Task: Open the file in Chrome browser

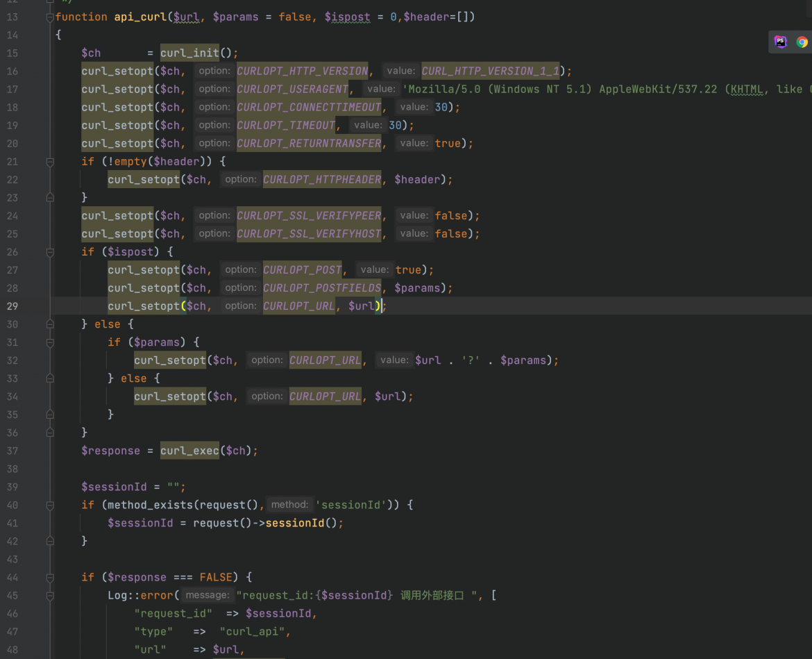Action: [x=803, y=42]
